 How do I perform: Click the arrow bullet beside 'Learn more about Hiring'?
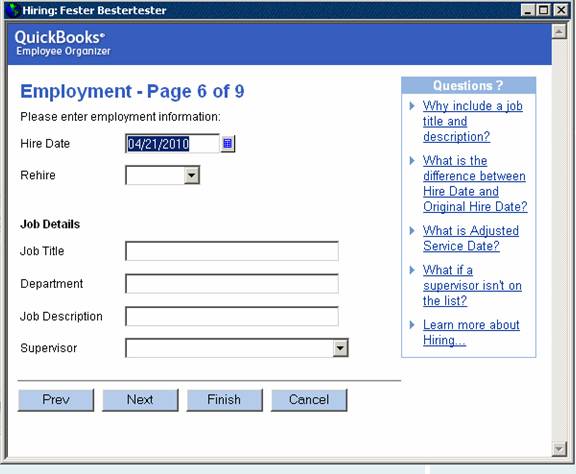412,325
